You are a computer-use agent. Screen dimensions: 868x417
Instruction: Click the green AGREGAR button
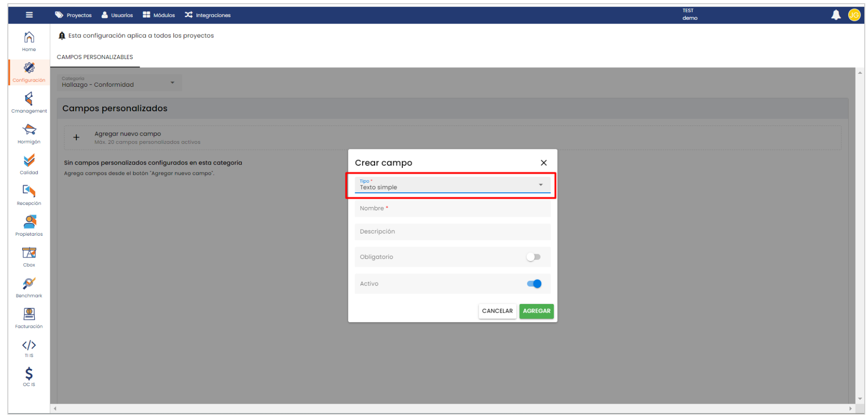(536, 311)
